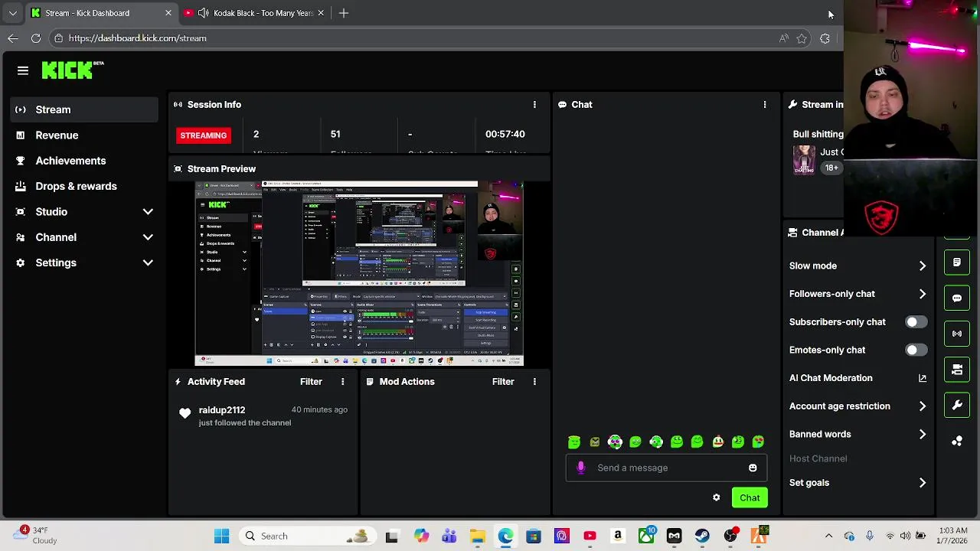Click the wrench icon in right sidebar
980x551 pixels.
[957, 405]
